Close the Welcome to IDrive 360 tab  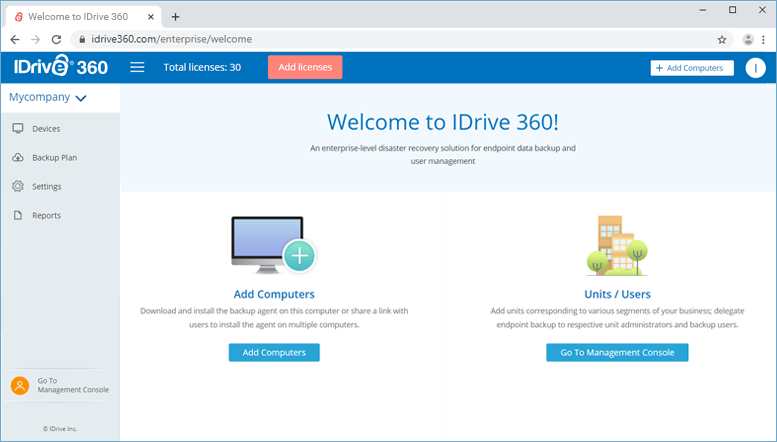[151, 17]
